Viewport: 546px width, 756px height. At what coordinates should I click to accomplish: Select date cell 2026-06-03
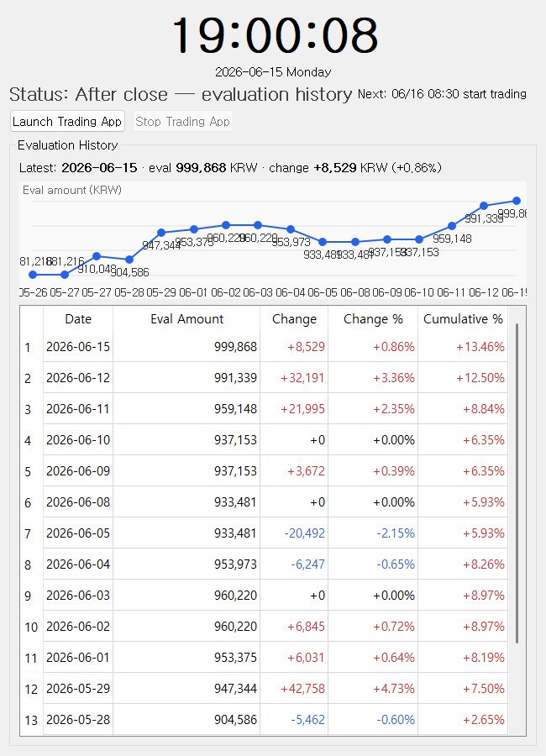[x=78, y=596]
